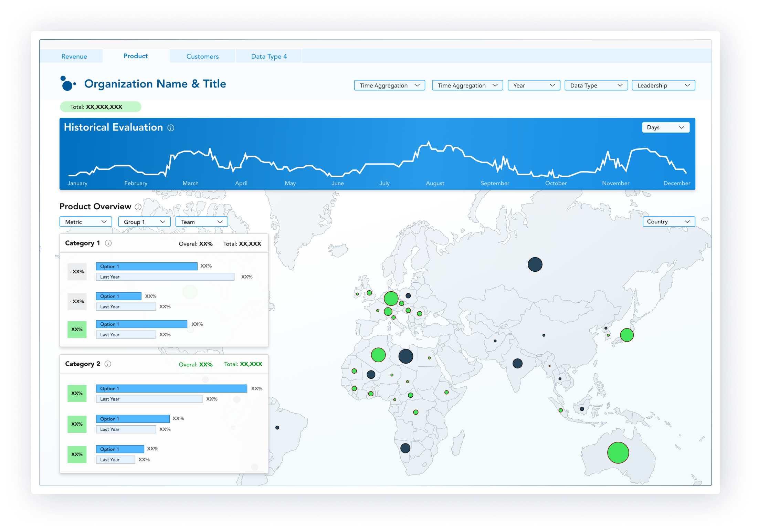This screenshot has width=758, height=532.
Task: Open Historical Evaluation info icon
Action: pyautogui.click(x=171, y=128)
